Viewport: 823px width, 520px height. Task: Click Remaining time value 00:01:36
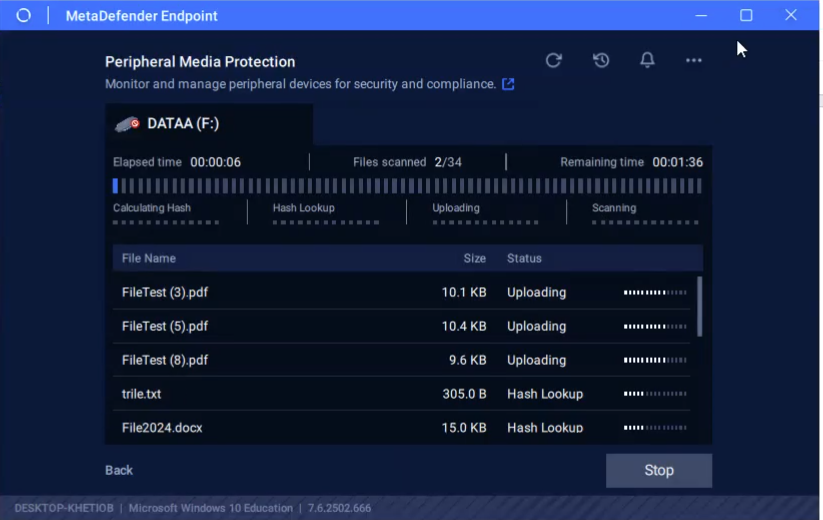677,162
